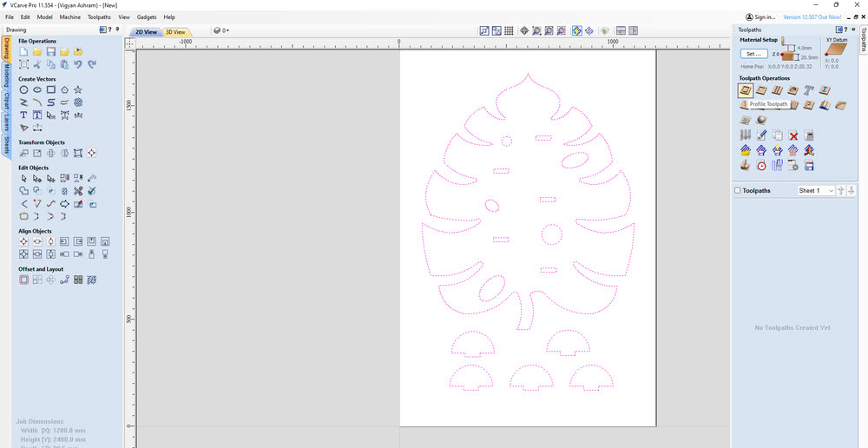Select the Draw Ellipse tool
Image resolution: width=868 pixels, height=448 pixels.
pos(37,89)
